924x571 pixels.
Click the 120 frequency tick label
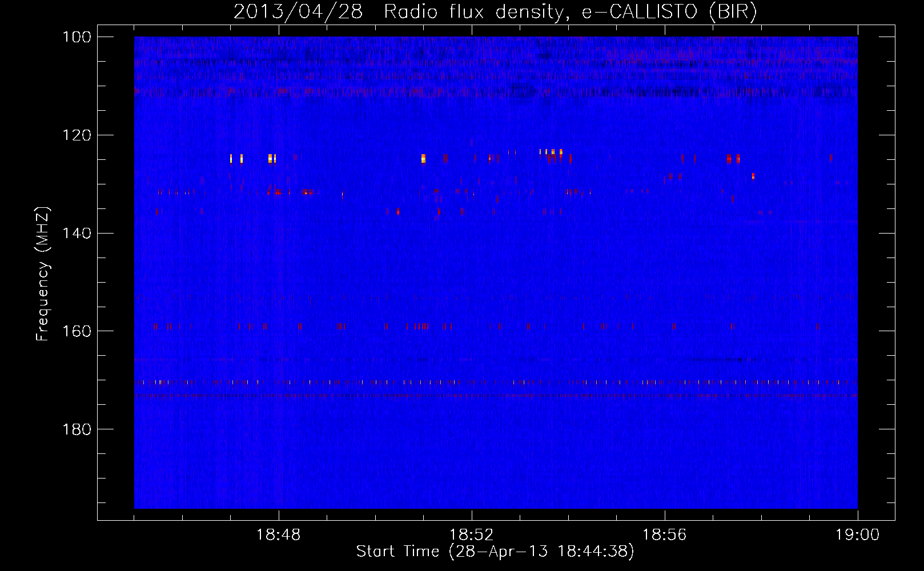(x=77, y=135)
